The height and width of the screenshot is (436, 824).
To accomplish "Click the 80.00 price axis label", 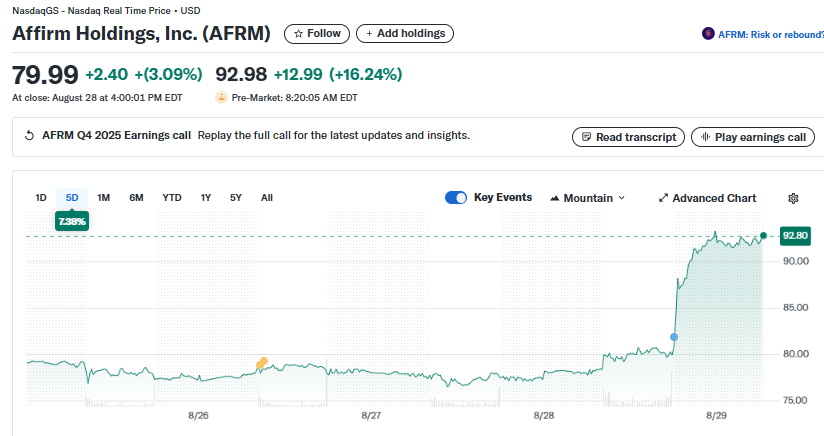I will click(796, 354).
